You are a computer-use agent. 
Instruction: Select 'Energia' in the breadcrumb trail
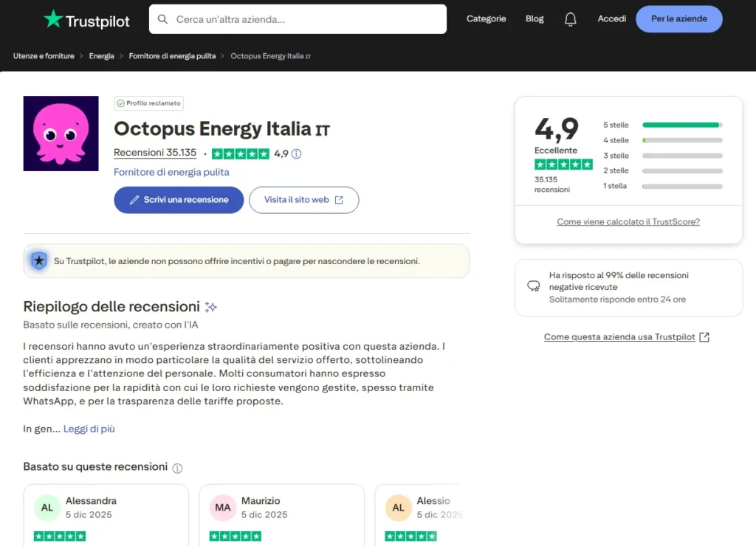point(101,56)
